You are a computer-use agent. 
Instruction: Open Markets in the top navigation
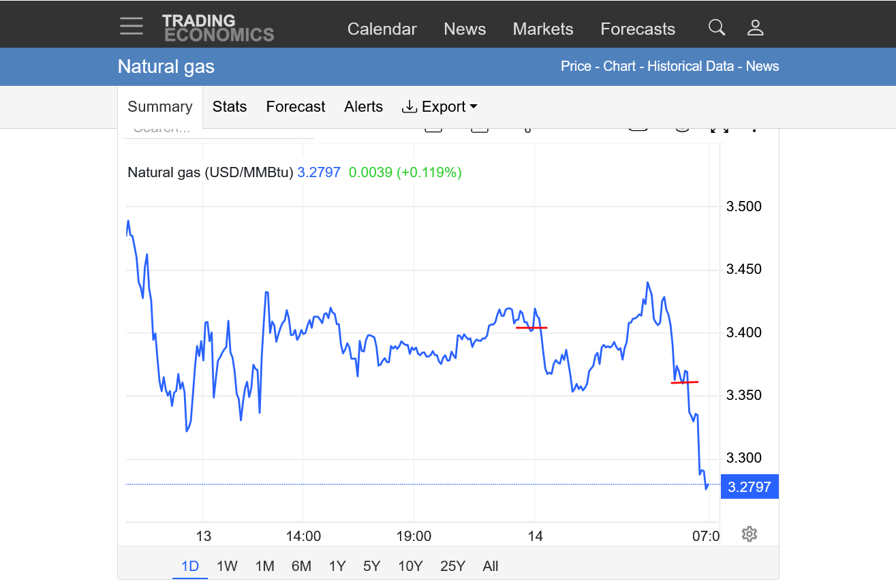543,29
